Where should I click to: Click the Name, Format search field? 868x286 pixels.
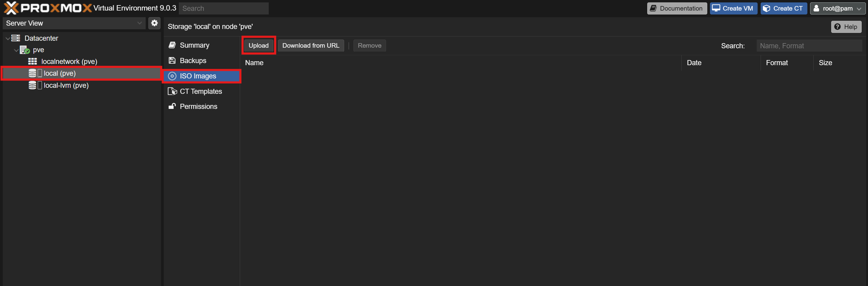coord(809,46)
